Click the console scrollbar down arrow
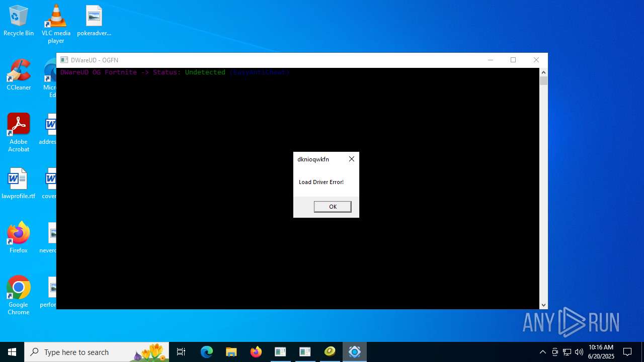This screenshot has height=362, width=644. tap(543, 305)
